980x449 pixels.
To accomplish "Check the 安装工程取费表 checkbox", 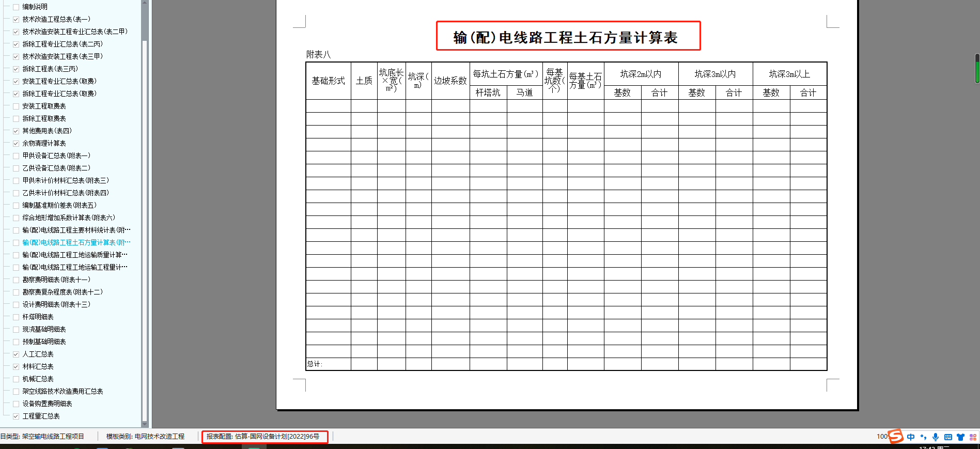I will pyautogui.click(x=16, y=106).
